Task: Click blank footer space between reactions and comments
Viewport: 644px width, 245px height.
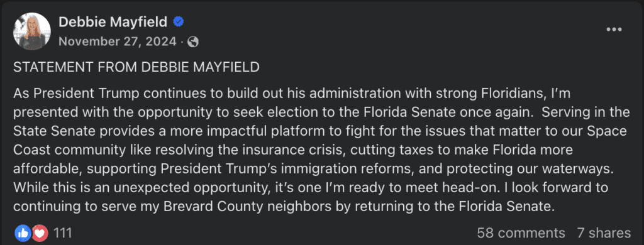Action: 271,234
